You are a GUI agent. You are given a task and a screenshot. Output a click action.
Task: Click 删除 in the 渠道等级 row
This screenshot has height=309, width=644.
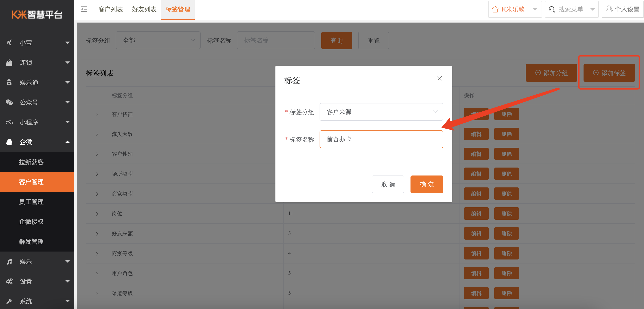[507, 293]
